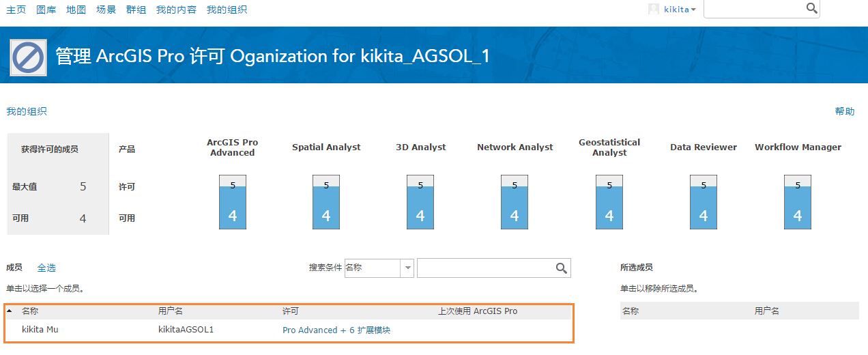Toggle sort arrow beside 名称 column header
Image resolution: width=868 pixels, height=355 pixels.
(9, 311)
